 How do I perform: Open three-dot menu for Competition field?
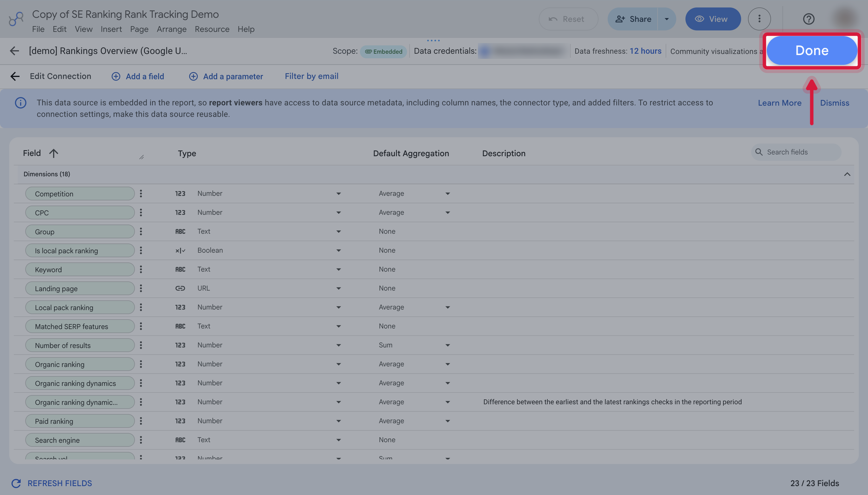[141, 194]
